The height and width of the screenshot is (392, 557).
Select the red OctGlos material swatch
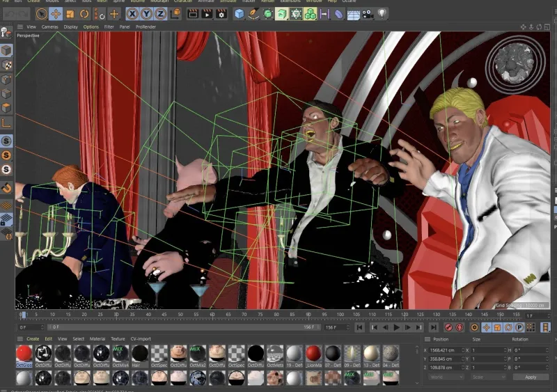tap(24, 354)
